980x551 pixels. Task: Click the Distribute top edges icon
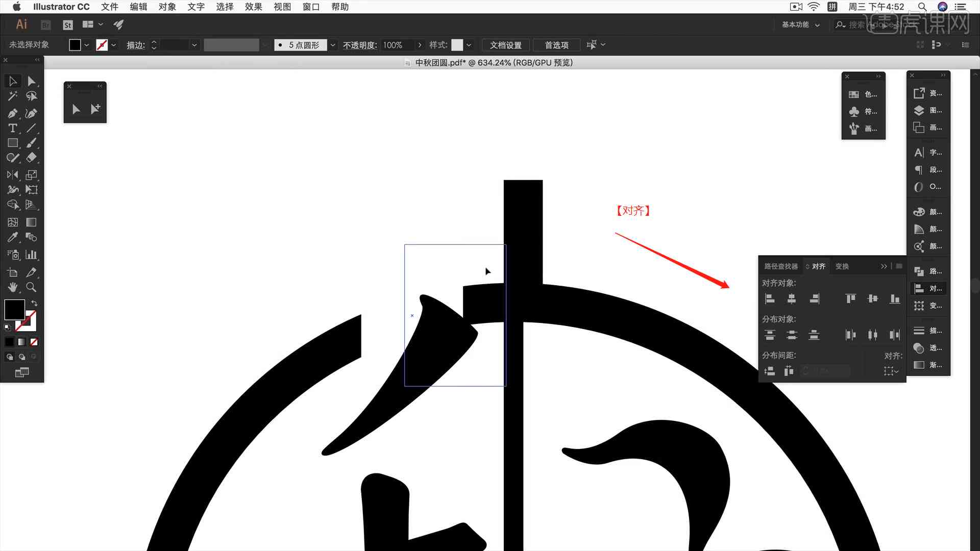(769, 334)
